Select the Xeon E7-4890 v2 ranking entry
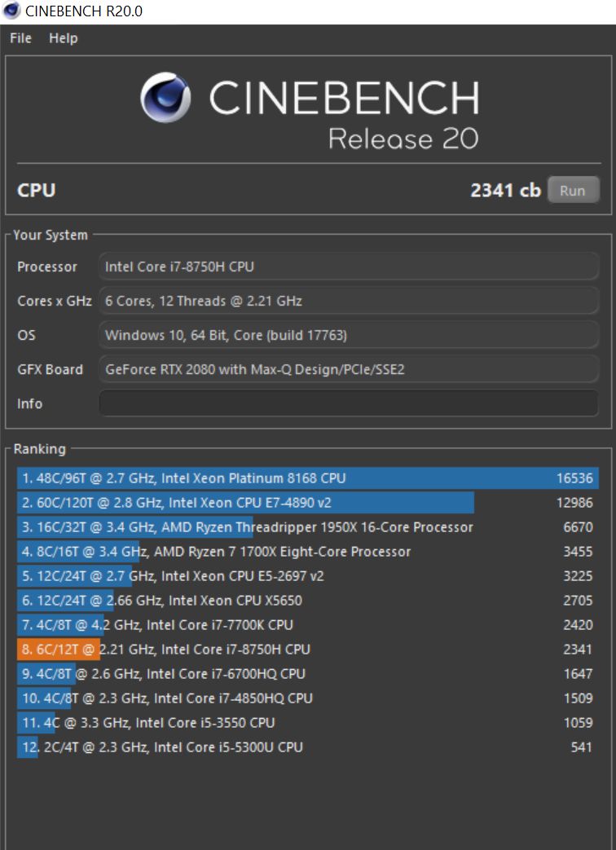Viewport: 616px width, 850px height. (308, 503)
